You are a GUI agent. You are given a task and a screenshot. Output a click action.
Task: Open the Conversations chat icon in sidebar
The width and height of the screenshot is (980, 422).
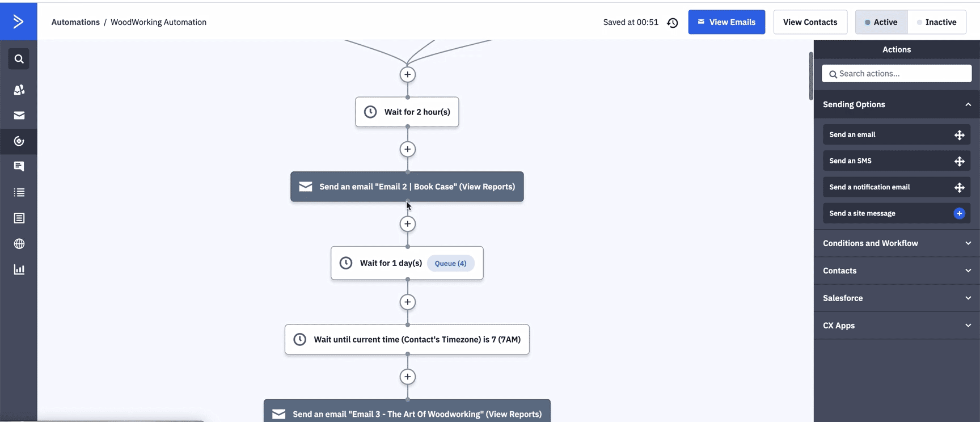19,166
